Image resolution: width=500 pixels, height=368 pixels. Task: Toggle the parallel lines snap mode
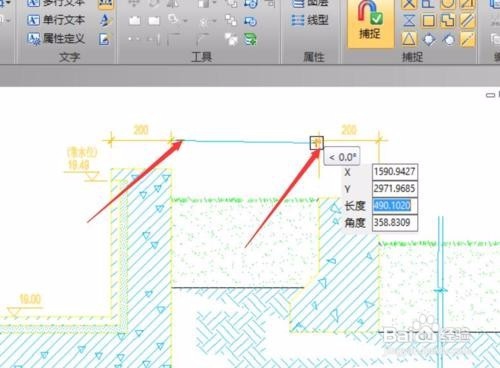tap(467, 21)
